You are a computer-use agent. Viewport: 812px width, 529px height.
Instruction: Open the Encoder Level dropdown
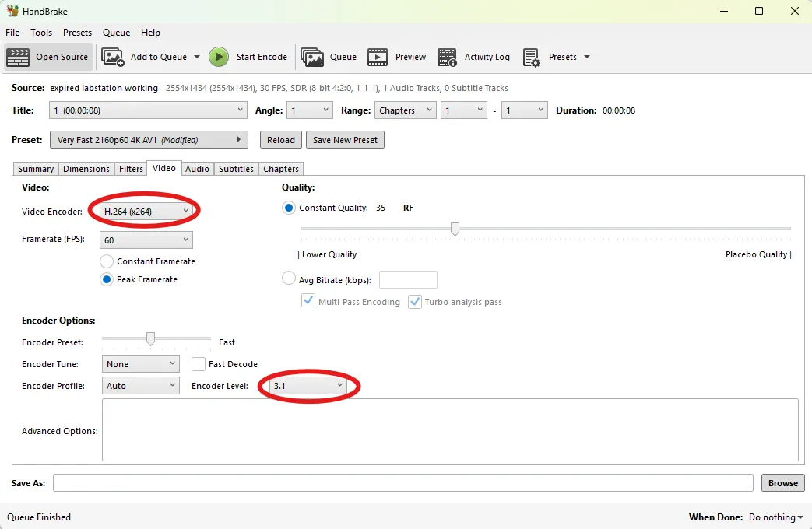coord(308,386)
